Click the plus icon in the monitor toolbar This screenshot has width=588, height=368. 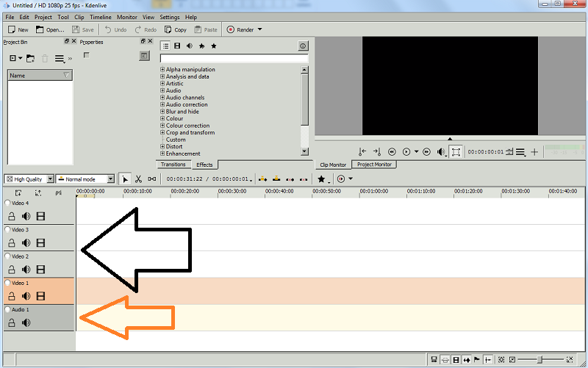point(534,152)
